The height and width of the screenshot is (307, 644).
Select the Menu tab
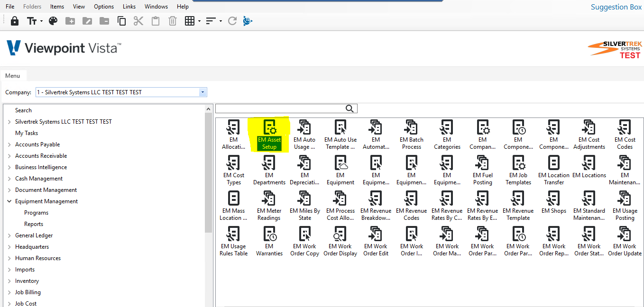tap(13, 76)
